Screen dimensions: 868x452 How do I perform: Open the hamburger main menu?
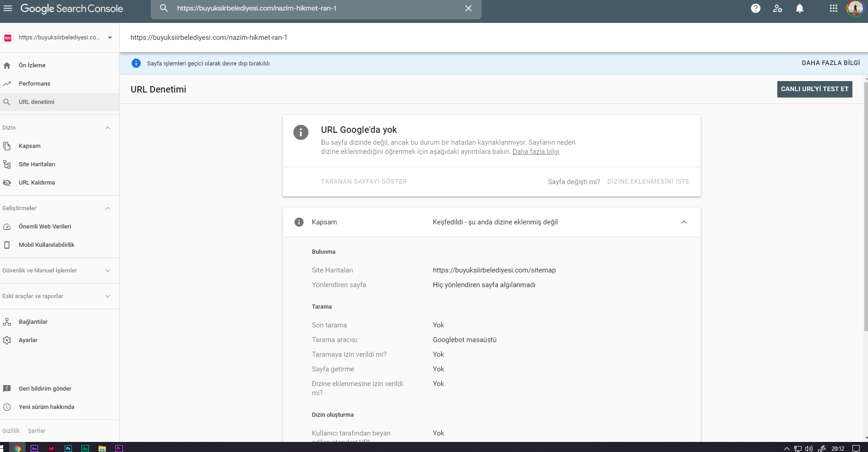click(x=8, y=8)
